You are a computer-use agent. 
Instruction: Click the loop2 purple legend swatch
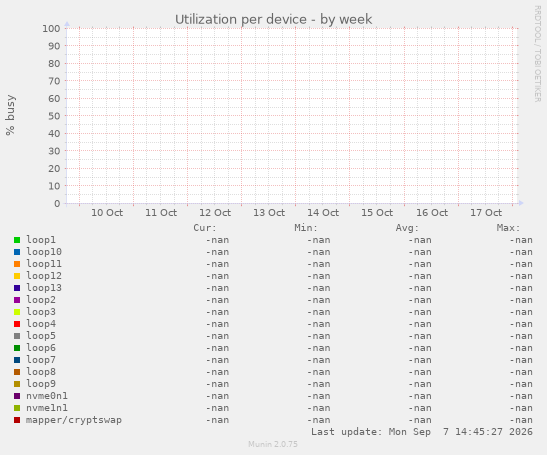coord(17,300)
